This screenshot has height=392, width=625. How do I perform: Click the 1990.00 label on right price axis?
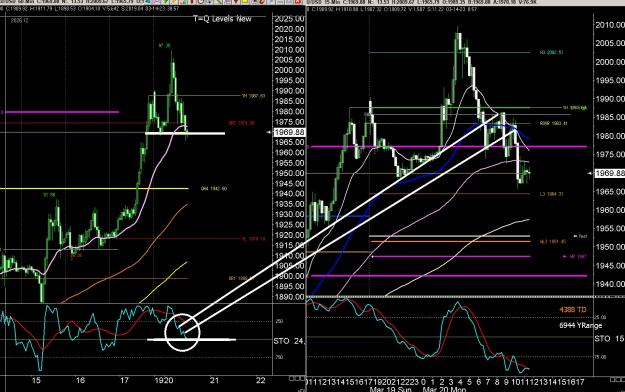[x=610, y=99]
